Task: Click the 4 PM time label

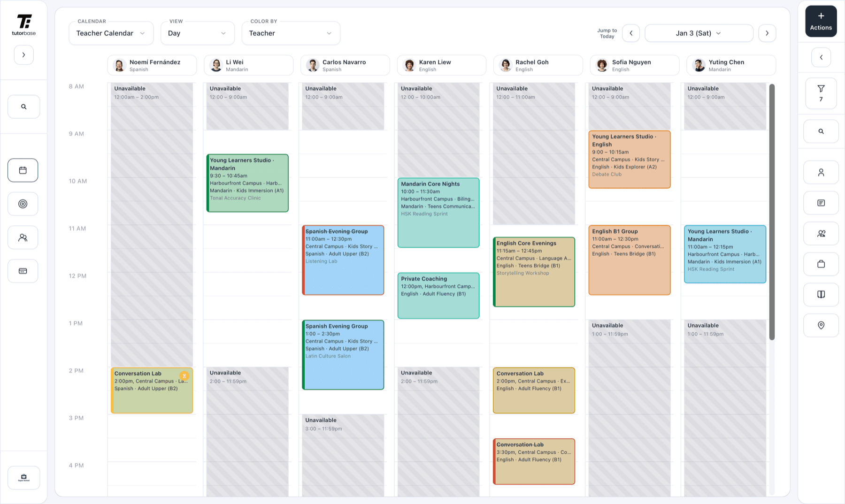Action: point(77,466)
